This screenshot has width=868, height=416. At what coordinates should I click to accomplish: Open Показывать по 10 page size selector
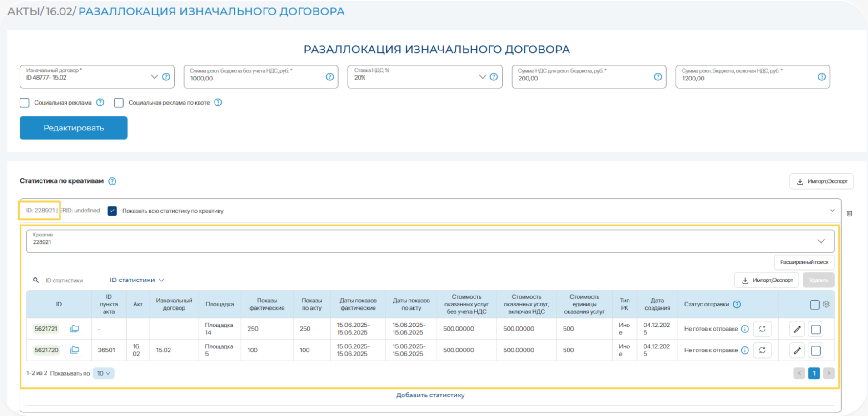point(103,373)
